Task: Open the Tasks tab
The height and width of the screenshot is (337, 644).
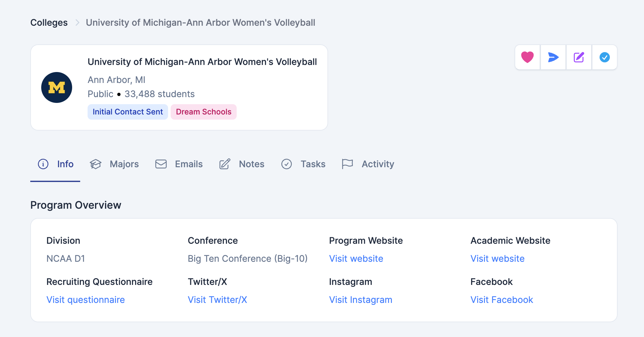Action: point(303,164)
